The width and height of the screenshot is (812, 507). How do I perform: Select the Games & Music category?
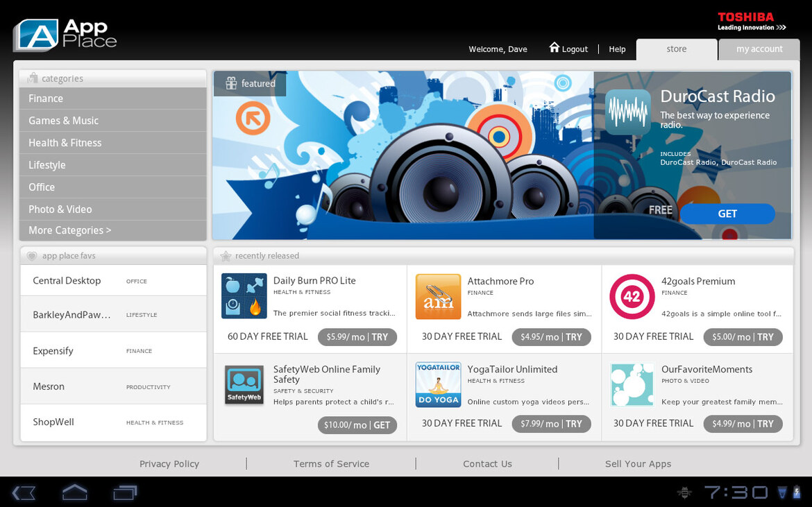point(113,121)
